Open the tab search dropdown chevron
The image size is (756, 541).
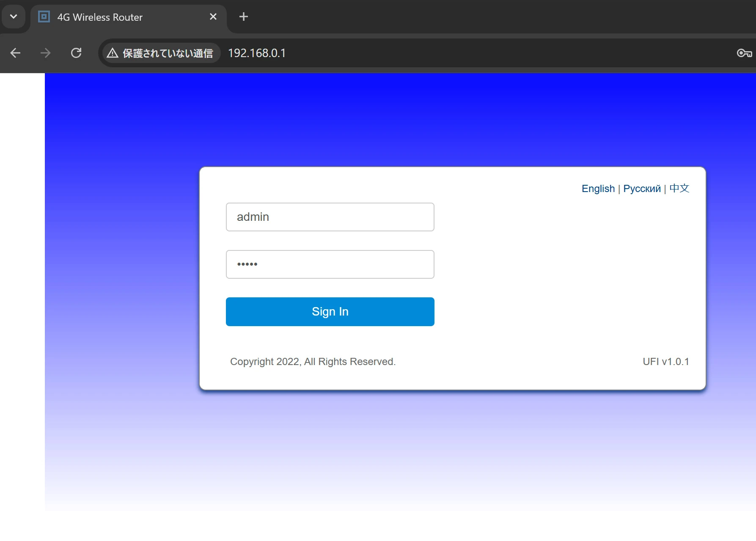point(14,17)
